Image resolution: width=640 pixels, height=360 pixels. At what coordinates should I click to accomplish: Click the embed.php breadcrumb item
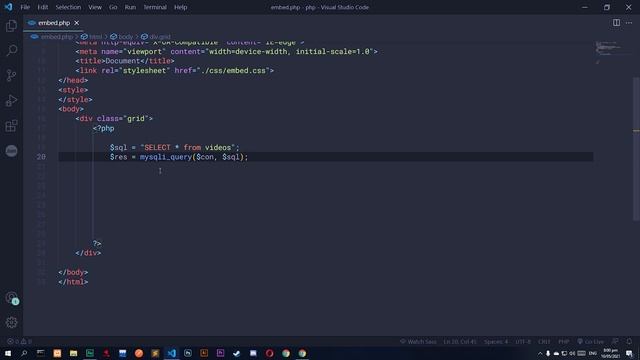coord(52,37)
